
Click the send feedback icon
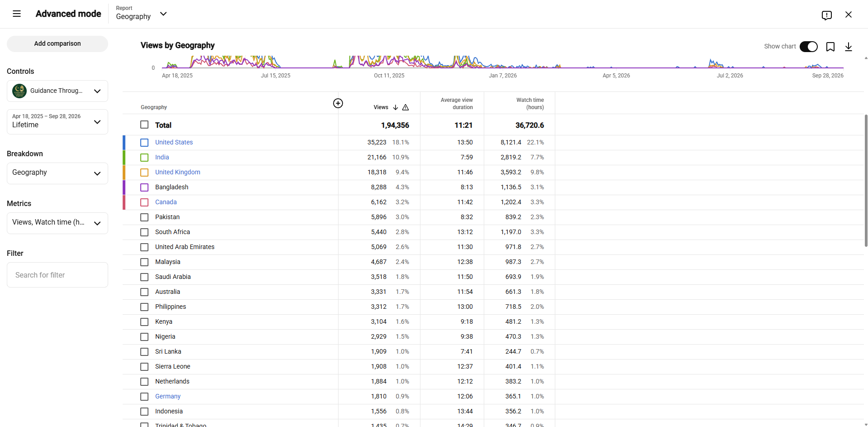(x=826, y=15)
